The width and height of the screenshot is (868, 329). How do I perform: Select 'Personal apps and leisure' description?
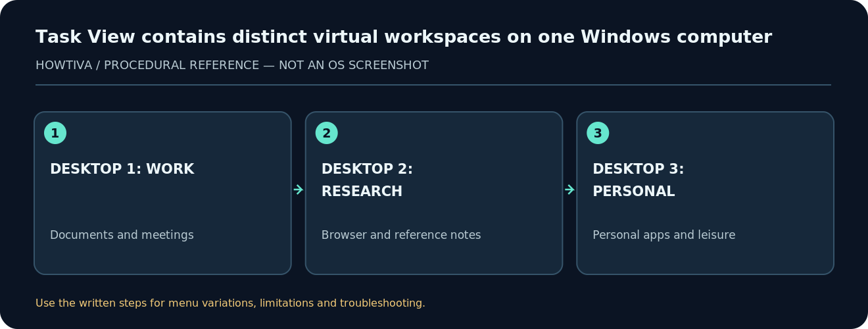(x=663, y=236)
